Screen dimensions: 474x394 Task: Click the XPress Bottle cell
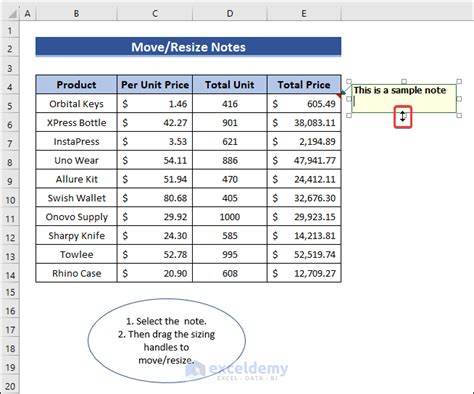pyautogui.click(x=76, y=123)
